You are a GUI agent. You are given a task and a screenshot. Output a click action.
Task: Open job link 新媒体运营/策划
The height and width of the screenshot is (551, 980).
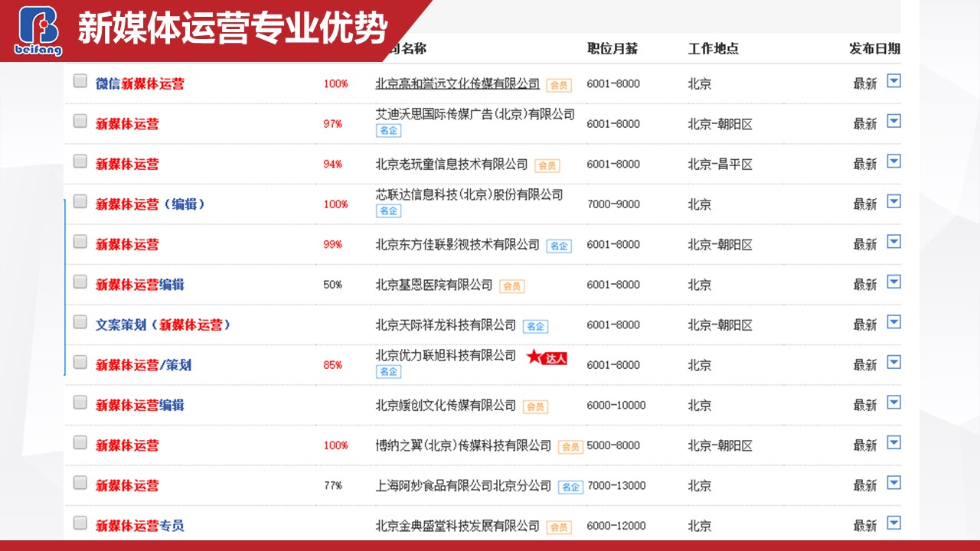click(x=143, y=365)
